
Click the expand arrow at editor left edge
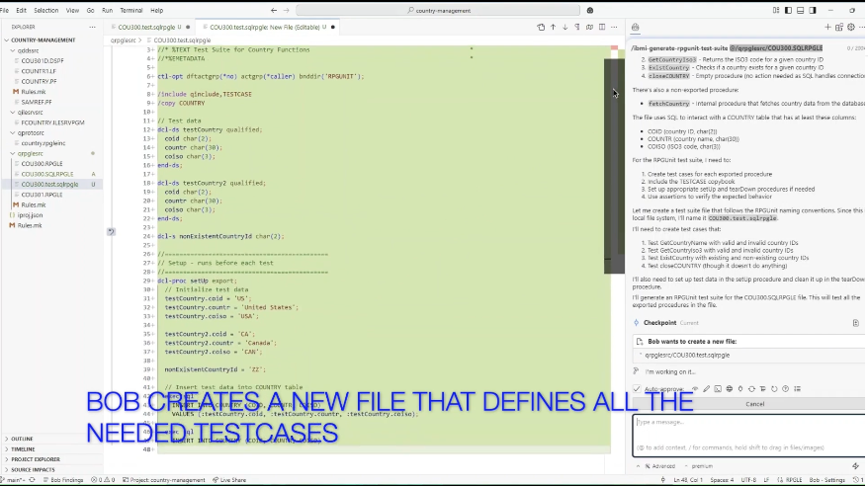[x=111, y=232]
